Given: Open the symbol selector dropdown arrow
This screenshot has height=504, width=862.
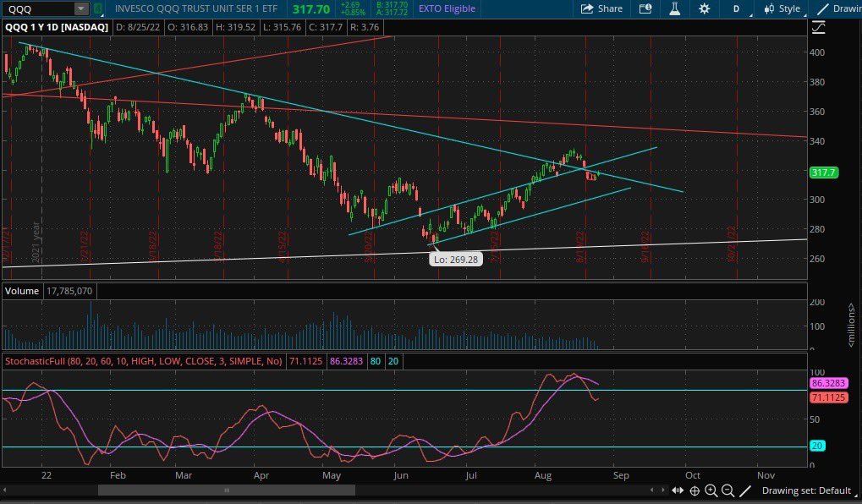Looking at the screenshot, I should tap(81, 8).
